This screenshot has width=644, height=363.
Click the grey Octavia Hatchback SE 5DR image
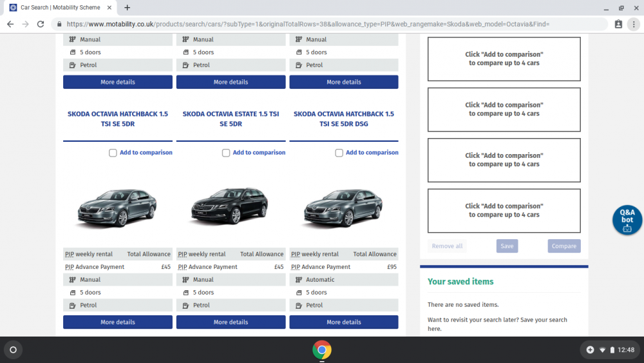click(117, 207)
